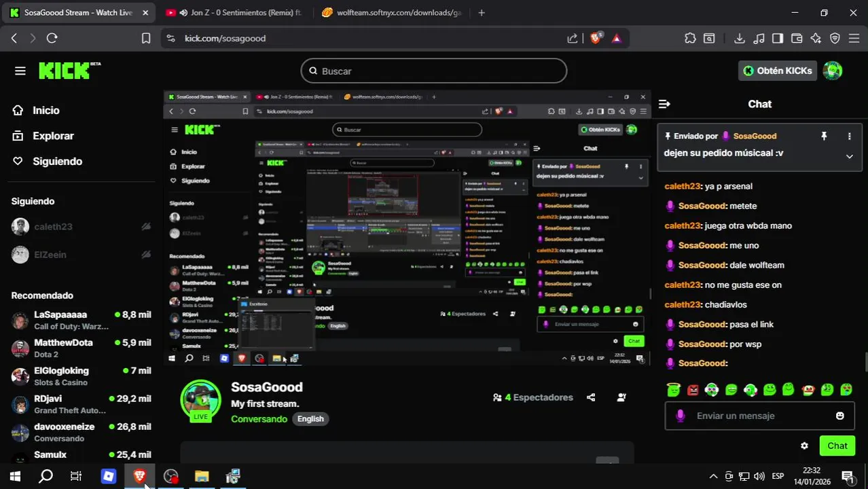Open OBS Studio from taskbar
868x489 pixels.
pos(170,476)
